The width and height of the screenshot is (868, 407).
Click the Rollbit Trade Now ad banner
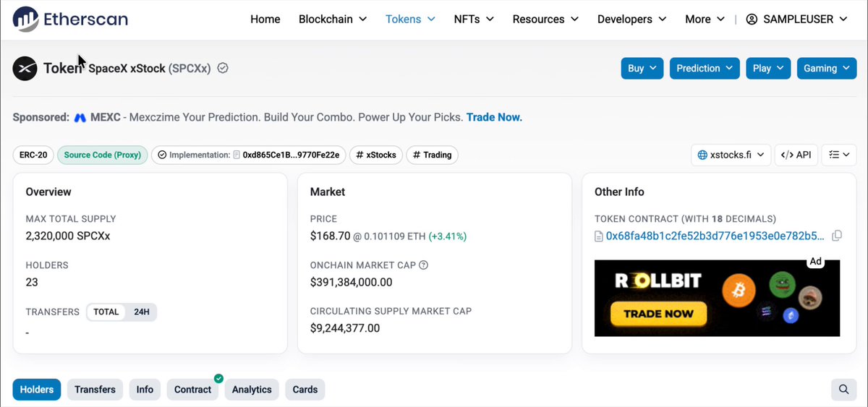717,298
